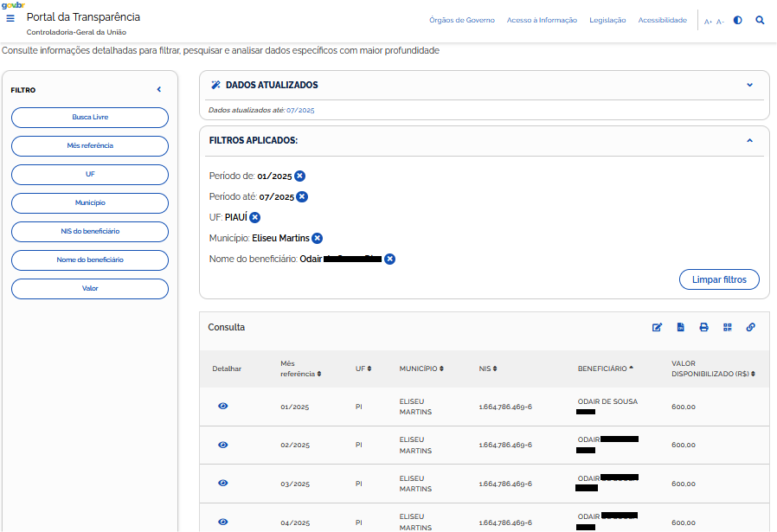777x532 pixels.
Task: Click the 03/2025 month cell
Action: (295, 484)
